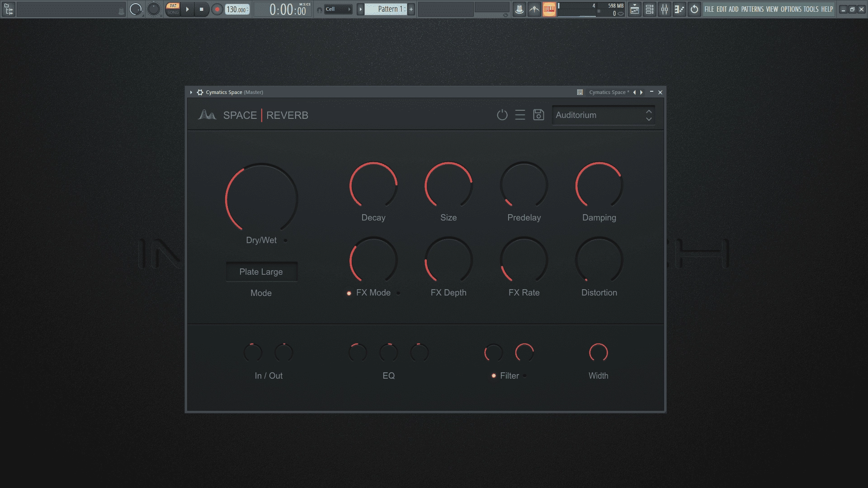Open the VIEW menu
868x488 pixels.
pyautogui.click(x=772, y=9)
